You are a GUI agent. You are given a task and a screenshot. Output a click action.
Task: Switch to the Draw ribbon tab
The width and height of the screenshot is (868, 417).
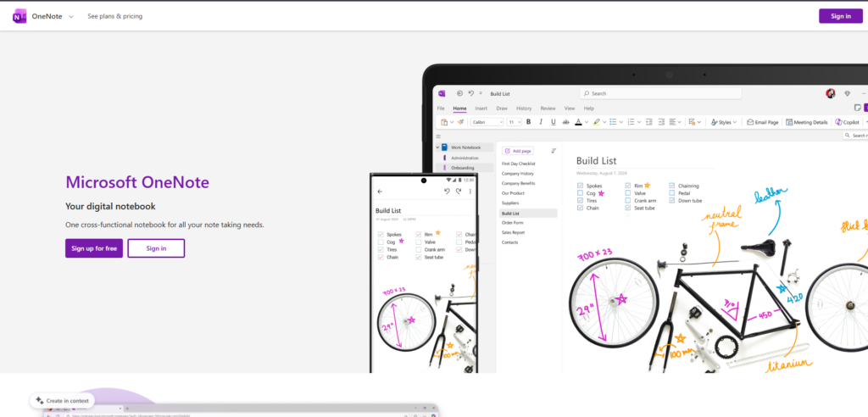point(502,108)
